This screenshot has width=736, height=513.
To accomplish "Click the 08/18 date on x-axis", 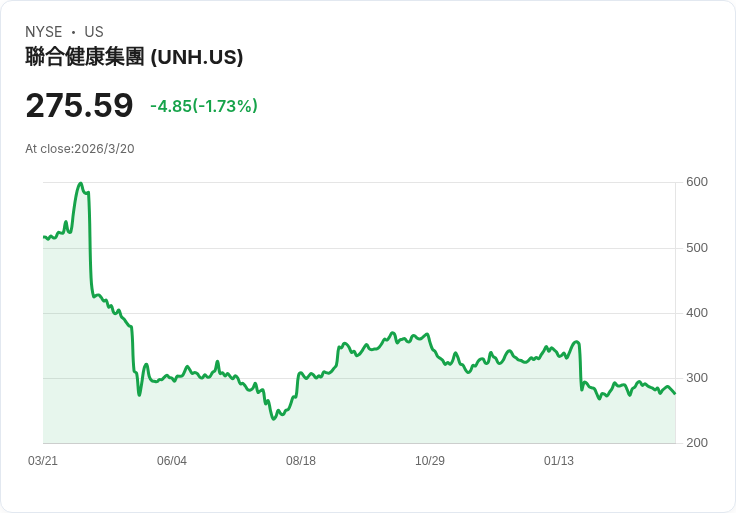I will (x=301, y=461).
